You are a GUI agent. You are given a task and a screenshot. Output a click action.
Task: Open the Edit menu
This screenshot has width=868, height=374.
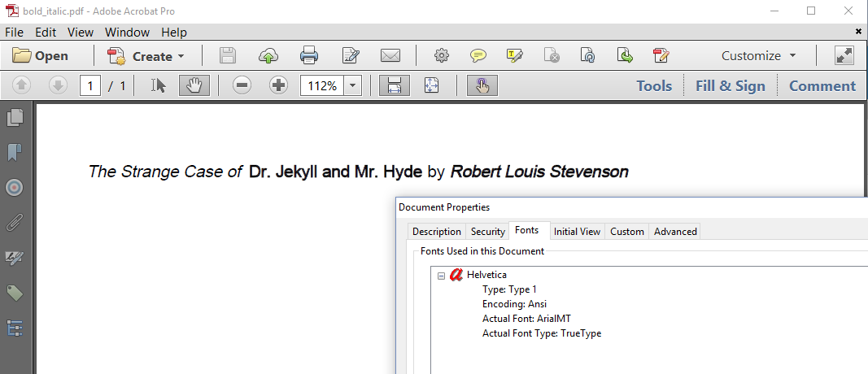tap(46, 32)
